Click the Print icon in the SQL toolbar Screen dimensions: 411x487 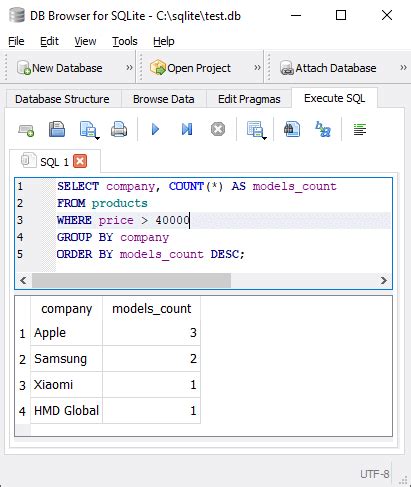point(119,129)
